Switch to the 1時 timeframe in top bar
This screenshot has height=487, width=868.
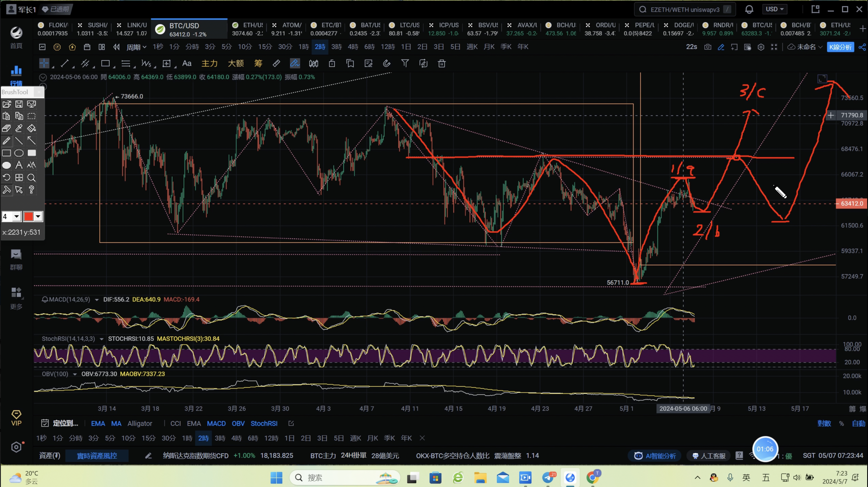pos(303,47)
